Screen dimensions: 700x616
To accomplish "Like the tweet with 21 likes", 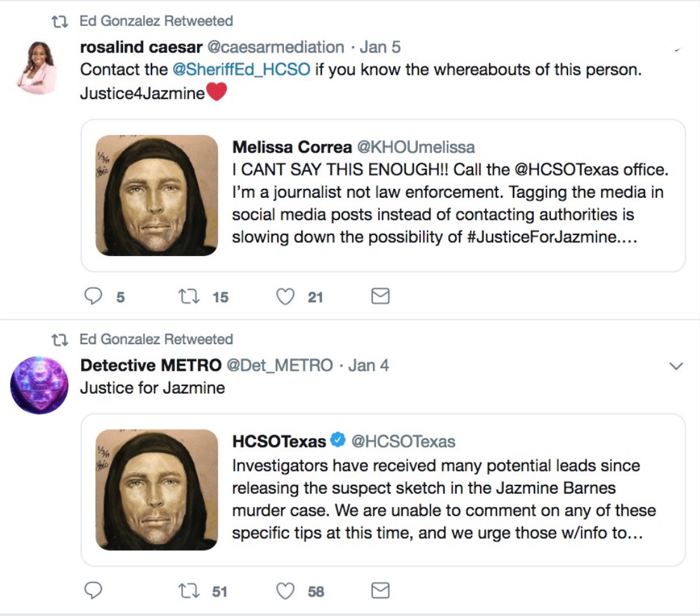I will tap(286, 297).
